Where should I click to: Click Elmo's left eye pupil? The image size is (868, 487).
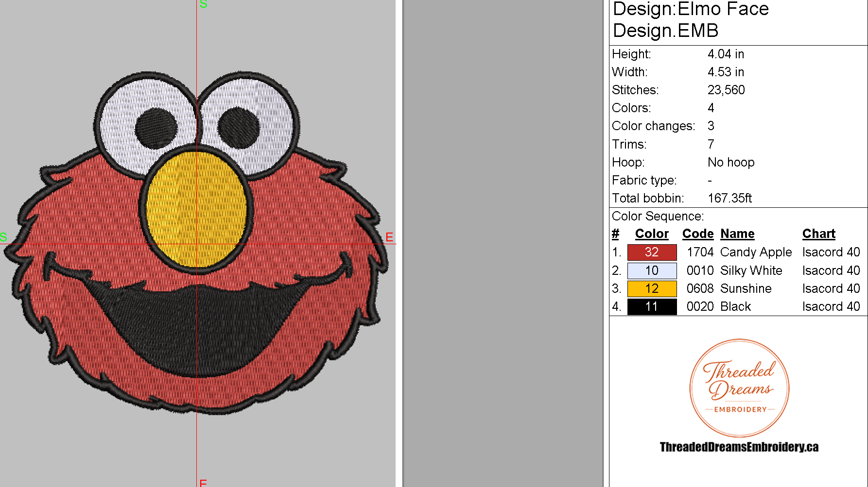click(x=156, y=128)
